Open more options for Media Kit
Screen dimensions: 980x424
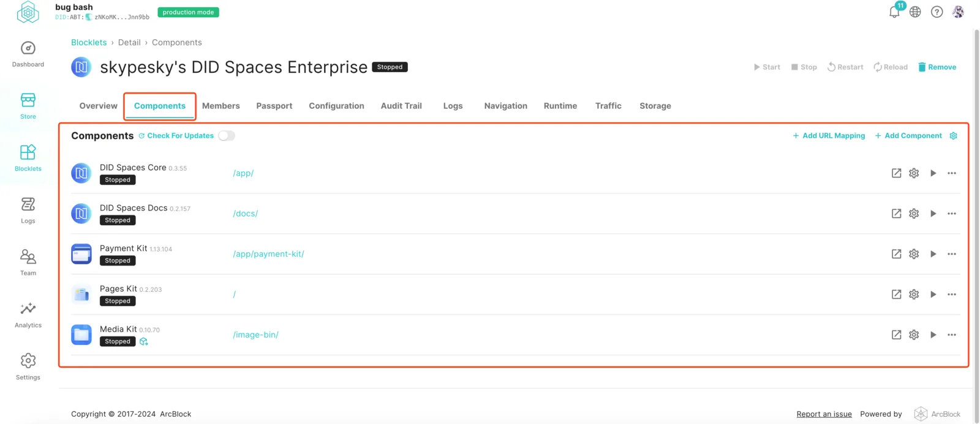[x=951, y=335]
